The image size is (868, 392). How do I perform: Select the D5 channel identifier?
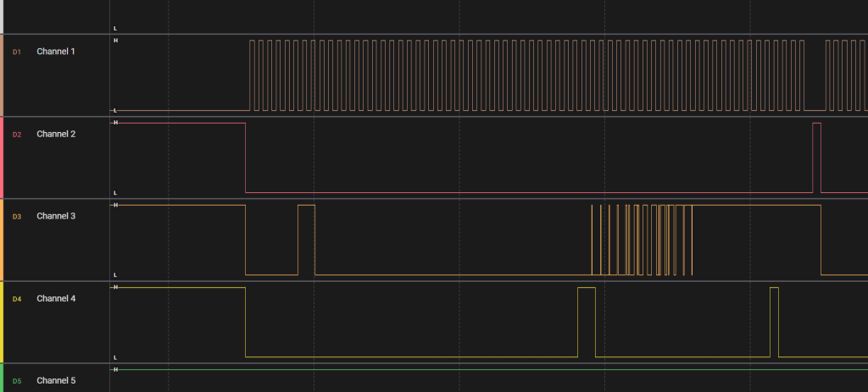click(x=16, y=381)
